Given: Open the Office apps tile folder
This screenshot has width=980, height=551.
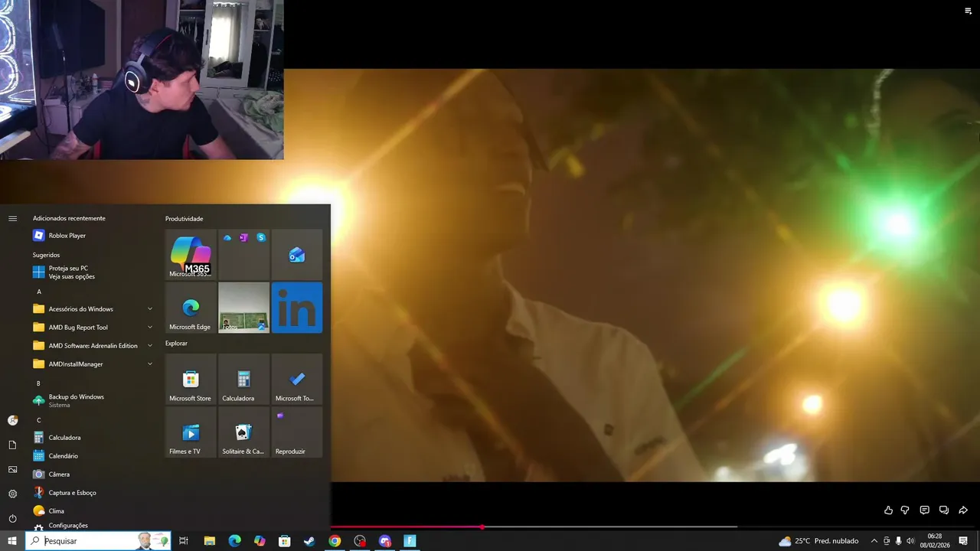Looking at the screenshot, I should [243, 255].
